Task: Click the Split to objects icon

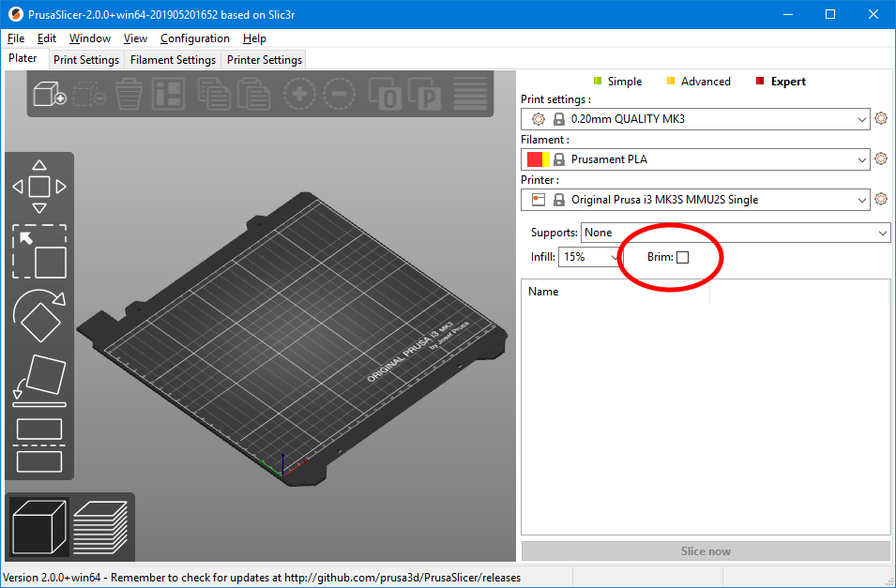Action: click(x=385, y=94)
